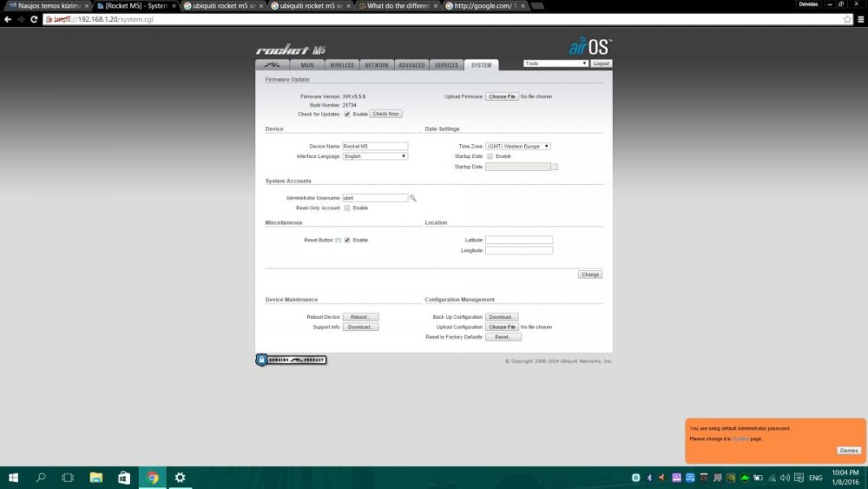Open Wi-Fi network tray icon

(772, 478)
